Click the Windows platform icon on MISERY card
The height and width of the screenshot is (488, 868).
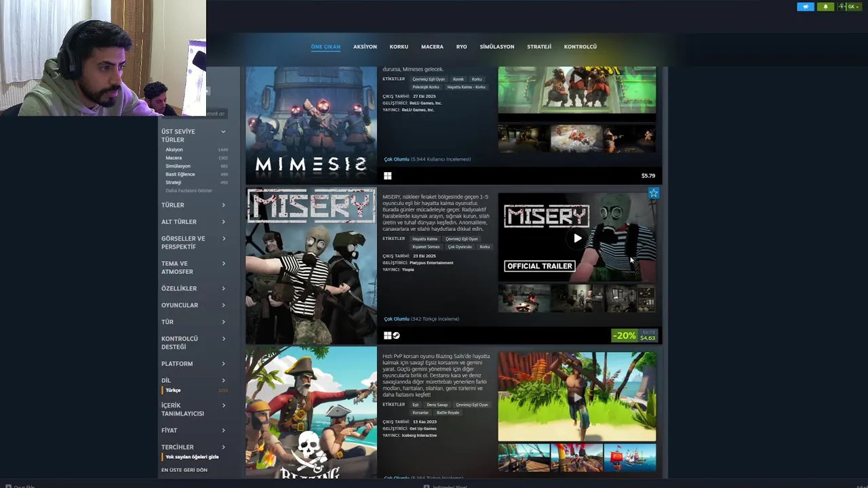387,335
